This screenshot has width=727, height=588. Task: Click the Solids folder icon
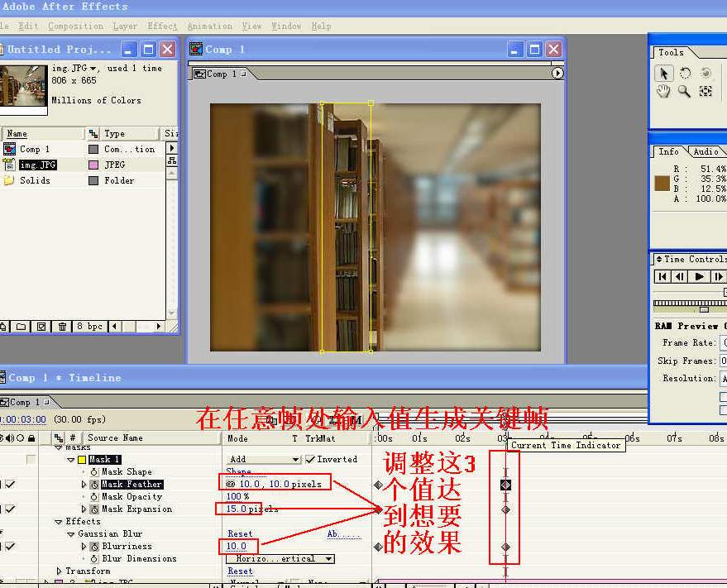tap(9, 180)
